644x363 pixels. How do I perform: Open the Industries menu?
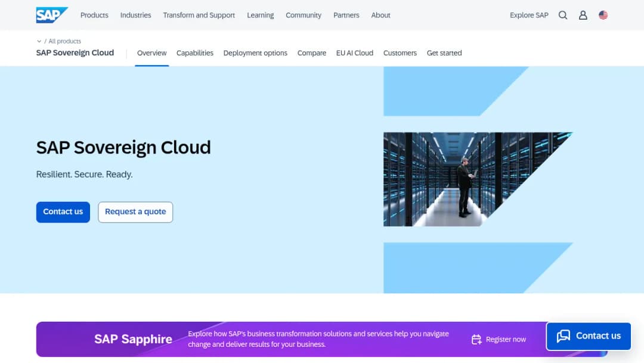tap(135, 15)
